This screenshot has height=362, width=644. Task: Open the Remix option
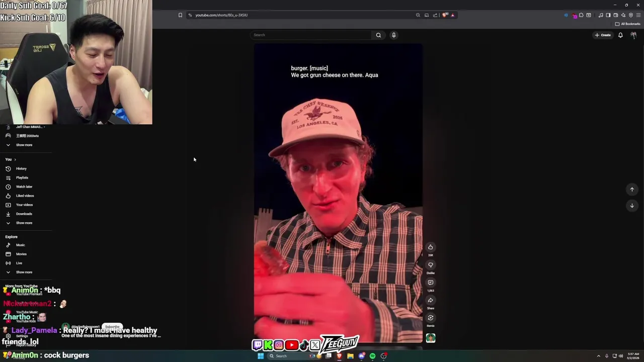click(x=430, y=318)
